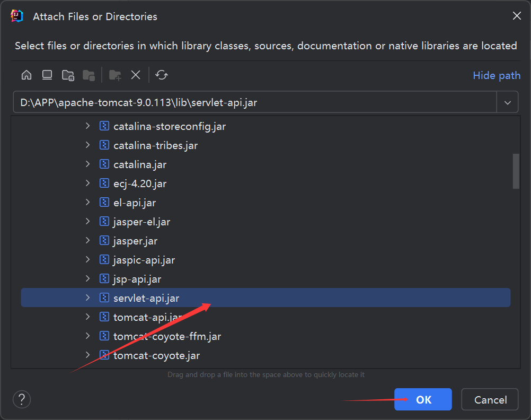Click the servlet-api.jar archive icon
The width and height of the screenshot is (531, 420).
[104, 297]
